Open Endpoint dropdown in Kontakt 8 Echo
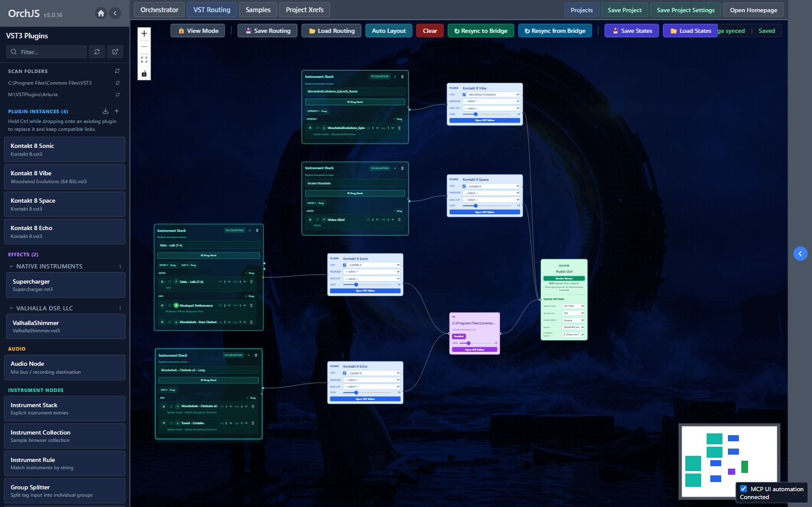The image size is (812, 507). point(372,380)
